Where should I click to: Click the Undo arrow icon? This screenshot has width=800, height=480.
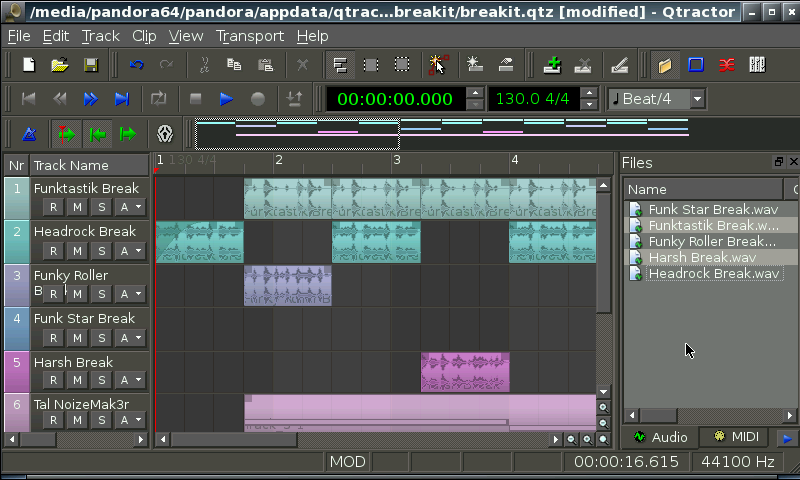136,65
